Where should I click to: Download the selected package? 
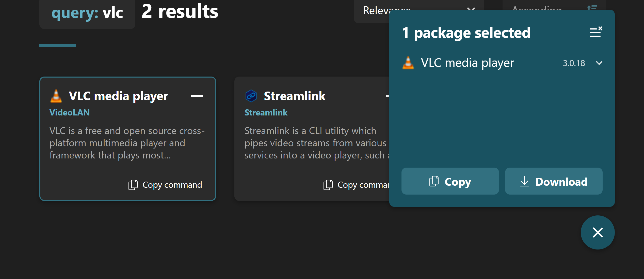[554, 181]
